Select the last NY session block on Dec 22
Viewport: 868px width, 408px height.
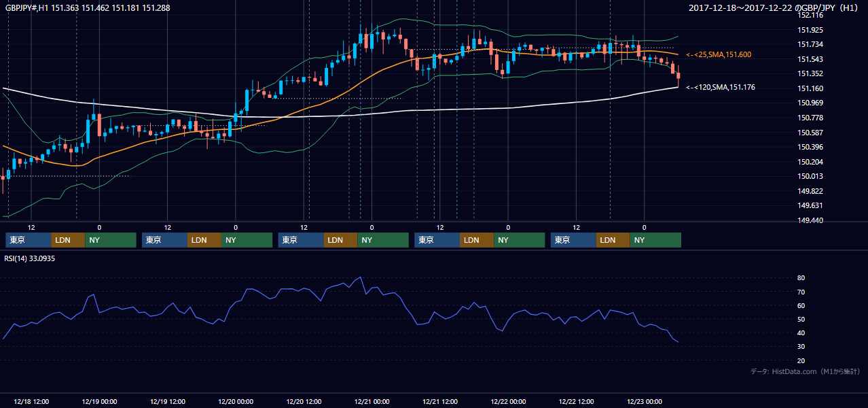655,240
